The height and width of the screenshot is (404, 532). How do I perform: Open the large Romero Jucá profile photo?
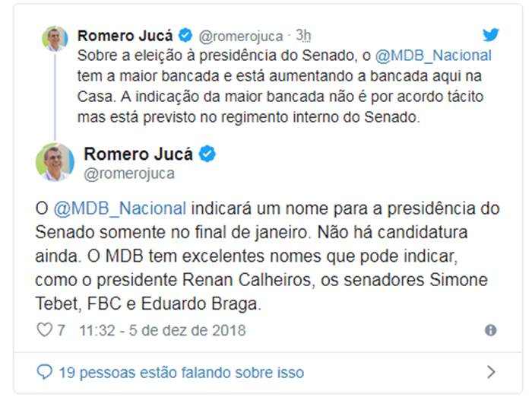[55, 162]
